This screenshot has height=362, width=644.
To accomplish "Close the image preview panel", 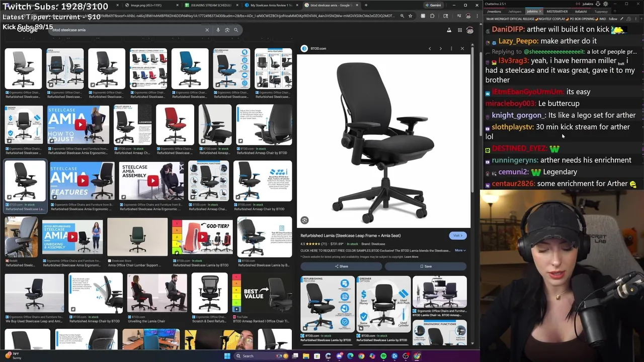I will 462,49.
